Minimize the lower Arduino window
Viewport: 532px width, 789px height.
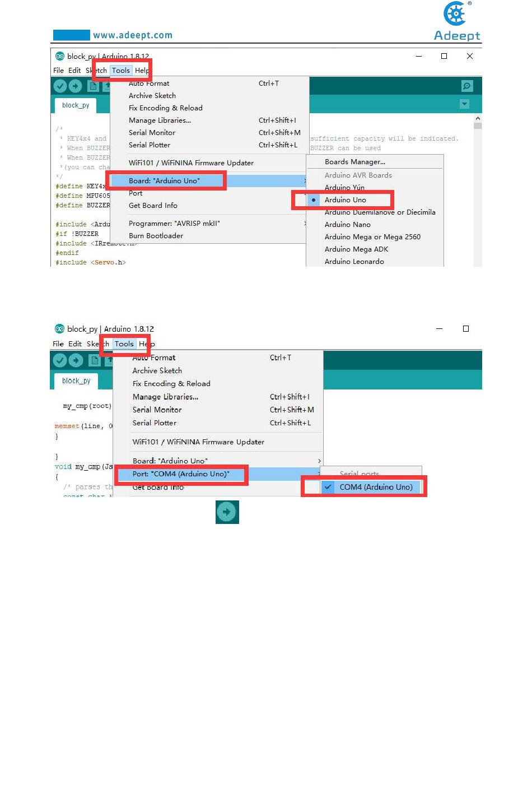click(x=440, y=328)
